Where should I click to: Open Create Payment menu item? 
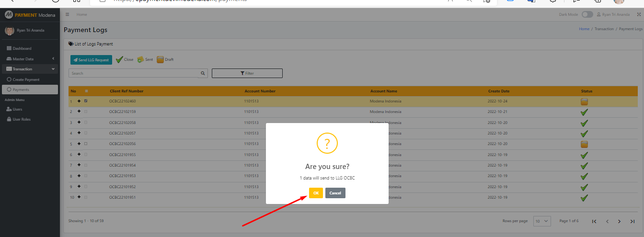coord(26,79)
